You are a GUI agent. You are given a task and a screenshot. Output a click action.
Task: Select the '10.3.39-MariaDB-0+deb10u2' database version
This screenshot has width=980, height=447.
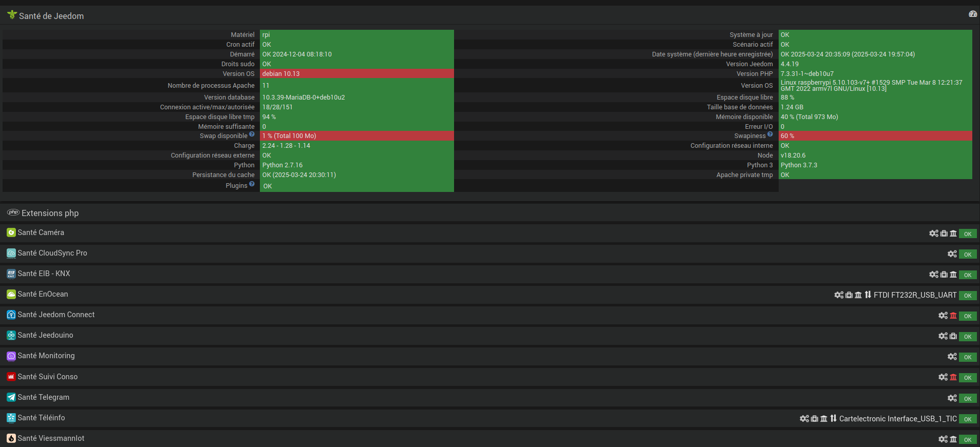357,97
